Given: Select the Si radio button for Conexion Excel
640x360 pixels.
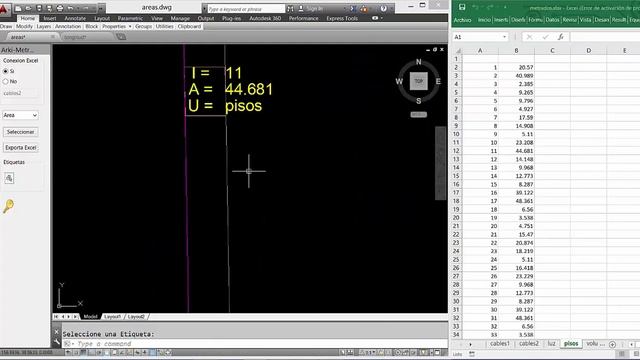Looking at the screenshot, I should [x=6, y=71].
